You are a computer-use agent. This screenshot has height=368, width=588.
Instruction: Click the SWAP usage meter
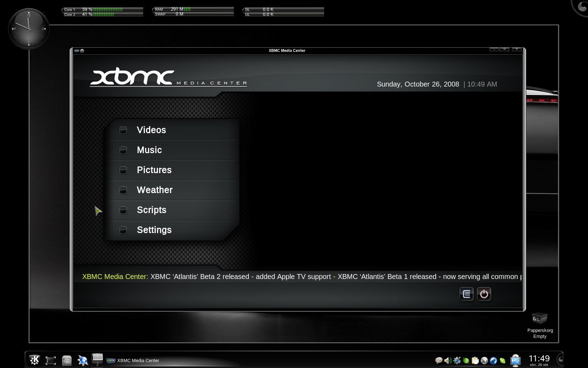[194, 14]
